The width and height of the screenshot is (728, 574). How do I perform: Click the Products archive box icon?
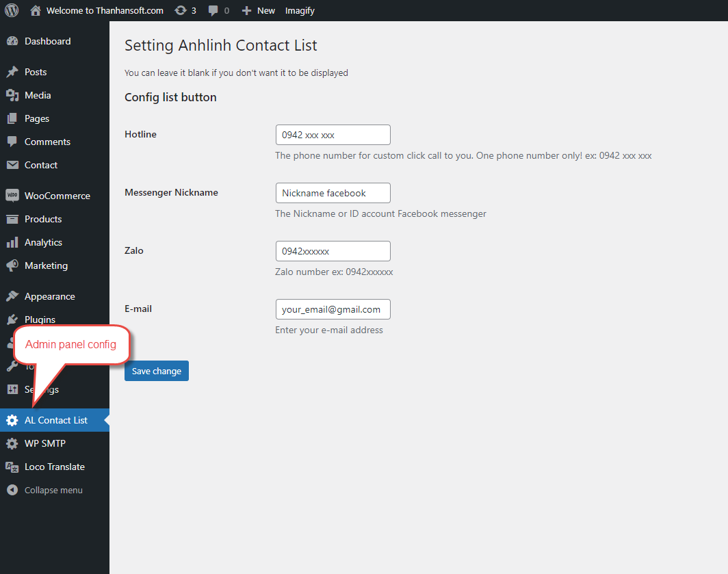tap(12, 219)
